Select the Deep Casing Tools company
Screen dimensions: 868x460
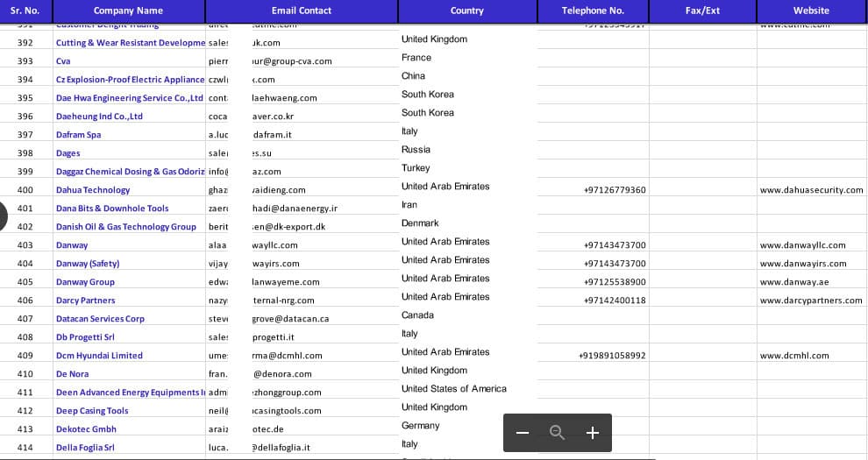click(x=92, y=411)
